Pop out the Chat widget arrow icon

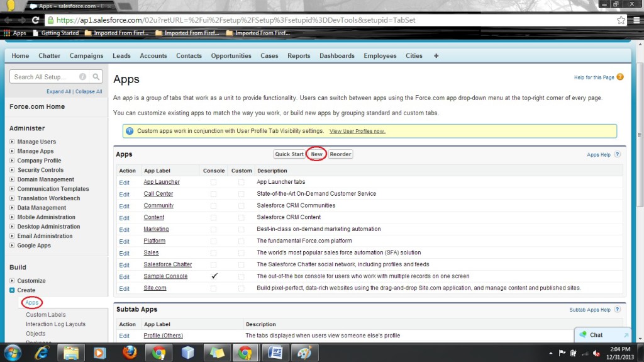[626, 335]
